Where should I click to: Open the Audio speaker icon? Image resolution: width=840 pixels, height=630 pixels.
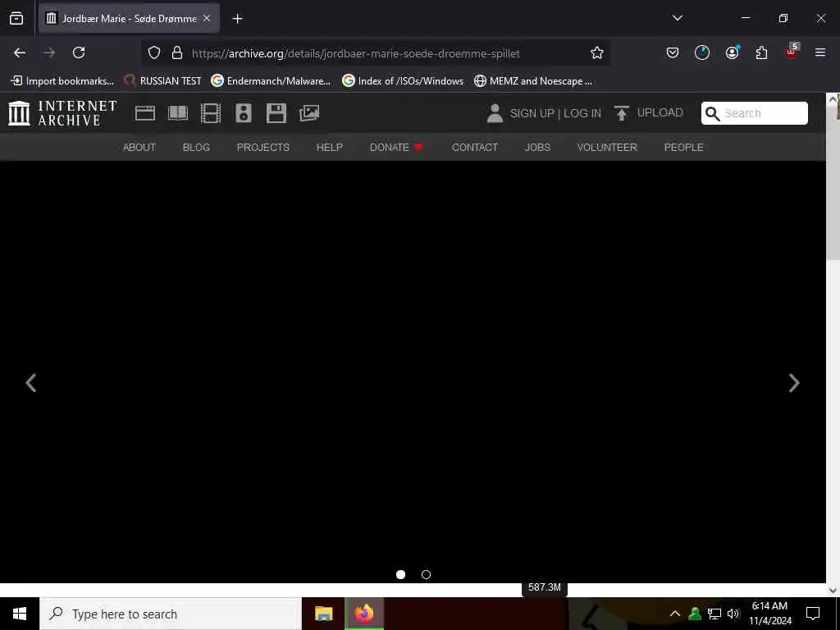coord(243,113)
